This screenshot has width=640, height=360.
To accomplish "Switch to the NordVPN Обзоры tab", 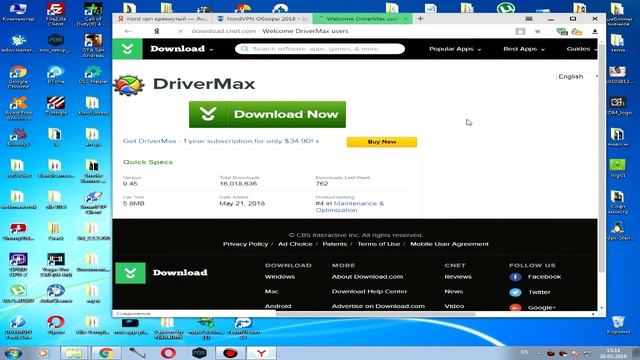I will [262, 19].
